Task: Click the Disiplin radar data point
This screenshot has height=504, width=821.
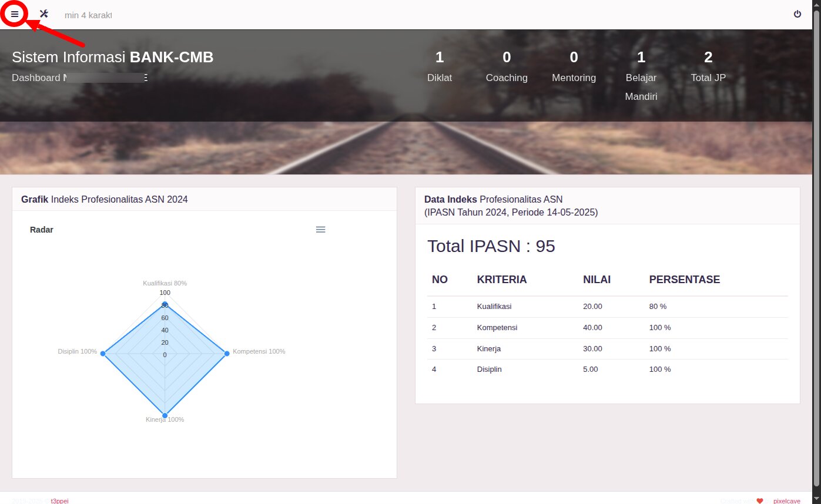Action: (103, 354)
